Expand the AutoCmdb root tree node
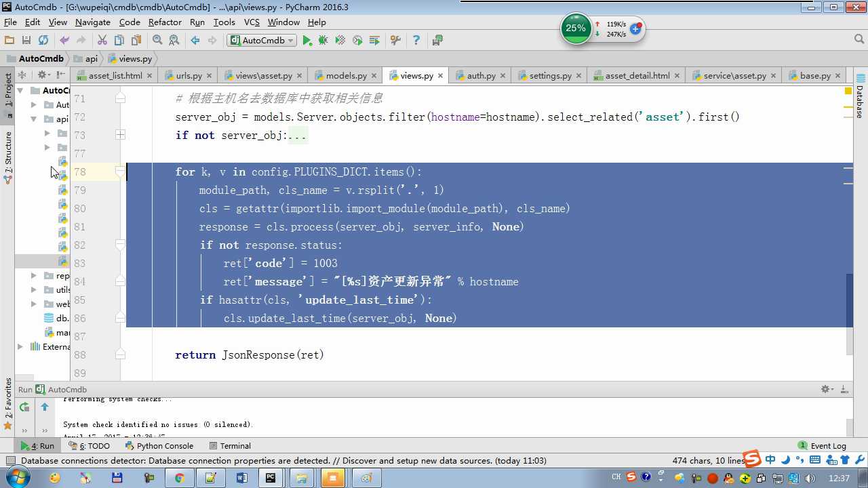Viewport: 868px width, 488px height. [20, 90]
